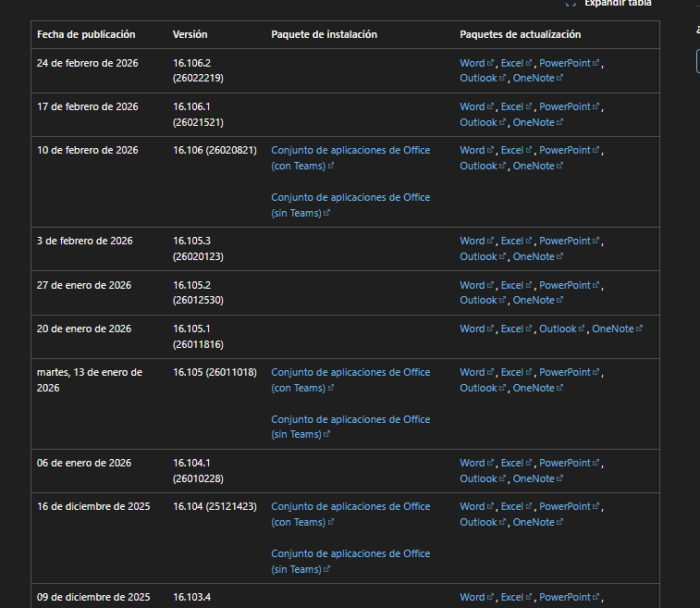The height and width of the screenshot is (608, 700).
Task: Open Word update for 16 de diciembre row
Action: [x=477, y=506]
